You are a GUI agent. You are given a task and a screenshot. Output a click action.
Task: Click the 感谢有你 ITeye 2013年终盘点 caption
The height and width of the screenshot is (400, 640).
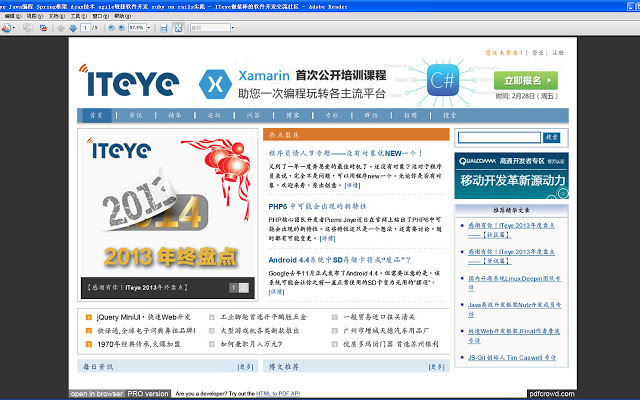click(137, 288)
